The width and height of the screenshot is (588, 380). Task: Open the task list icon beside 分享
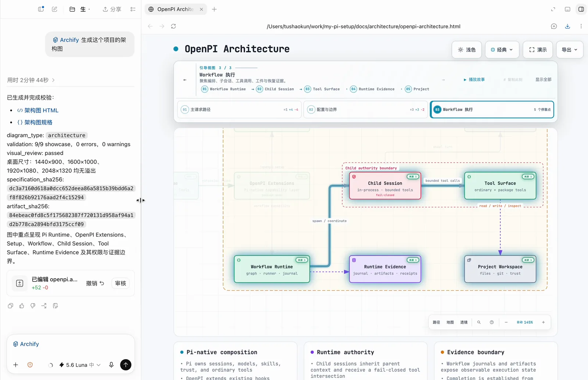(133, 9)
